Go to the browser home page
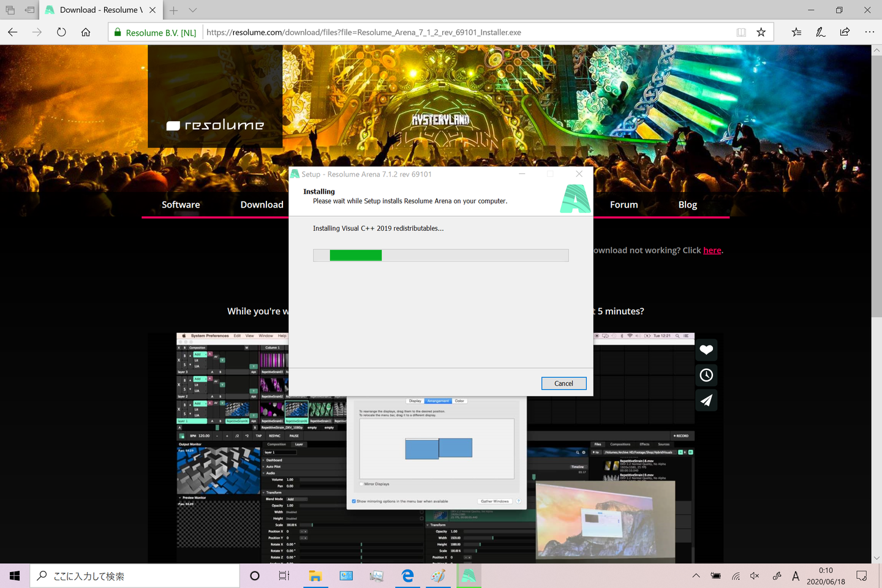The width and height of the screenshot is (882, 588). click(86, 32)
